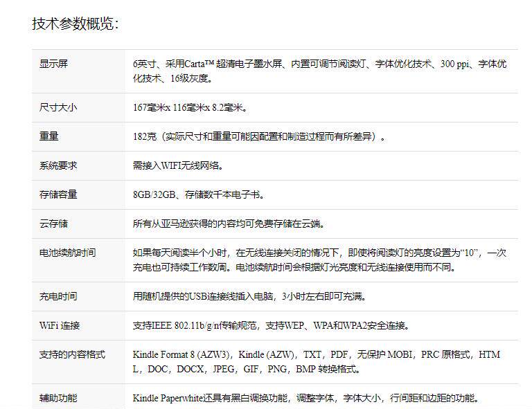Select the WiFi 连接 row label
The height and width of the screenshot is (409, 532).
(60, 326)
